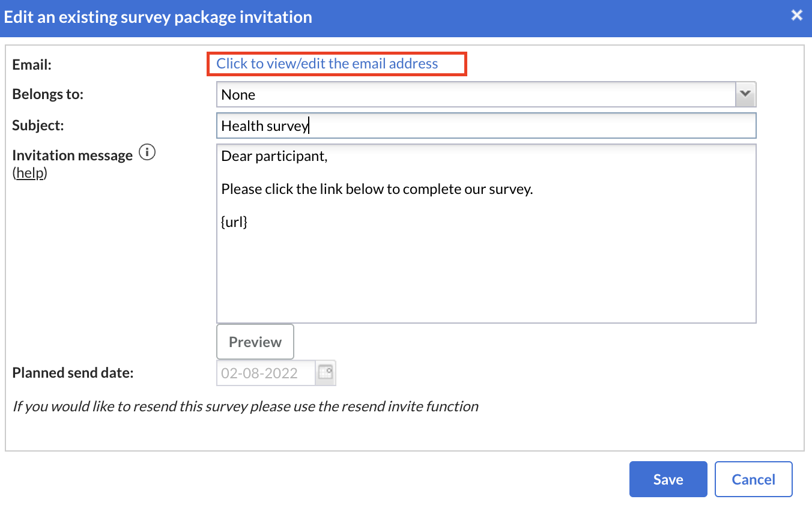The width and height of the screenshot is (812, 508).
Task: Select the Planned send date label
Action: point(73,372)
